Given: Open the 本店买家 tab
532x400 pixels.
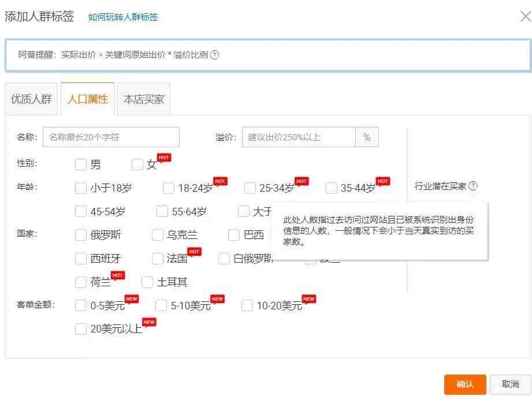Looking at the screenshot, I should click(144, 99).
